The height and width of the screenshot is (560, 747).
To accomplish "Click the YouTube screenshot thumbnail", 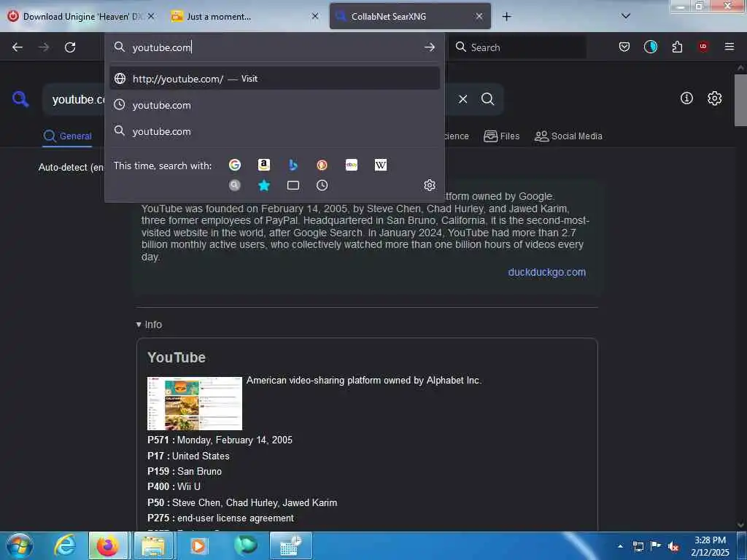I will [x=194, y=403].
